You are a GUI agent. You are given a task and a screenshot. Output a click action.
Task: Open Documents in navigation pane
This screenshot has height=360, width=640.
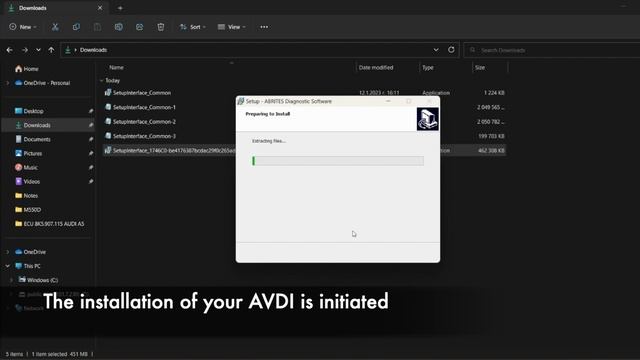(x=33, y=139)
